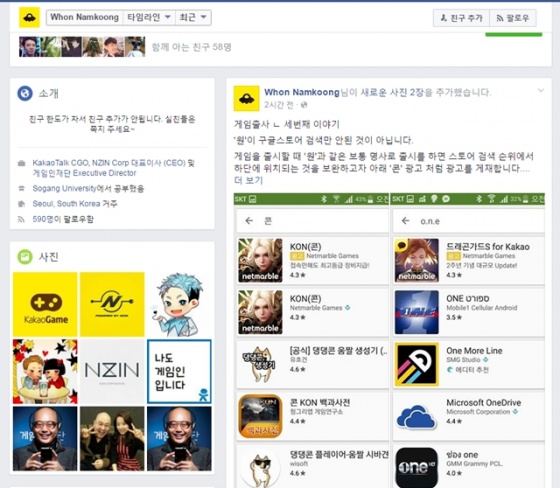Viewport: 560px width, 488px height.
Task: Click the 팔로우 button
Action: 512,18
